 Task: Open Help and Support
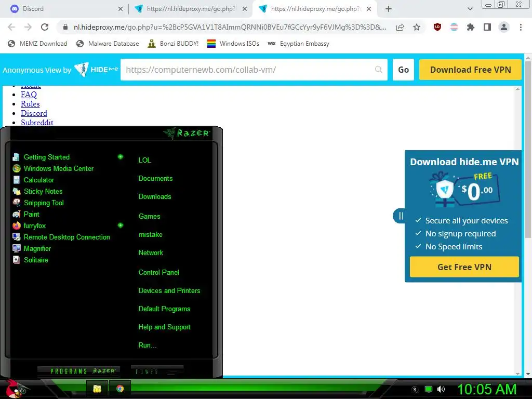tap(164, 327)
